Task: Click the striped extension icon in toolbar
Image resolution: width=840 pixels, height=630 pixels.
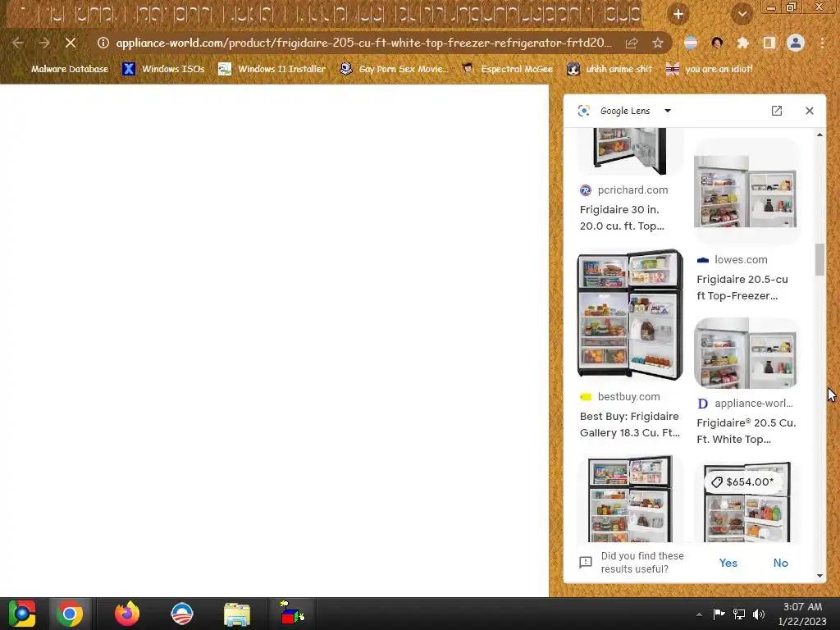Action: point(691,43)
